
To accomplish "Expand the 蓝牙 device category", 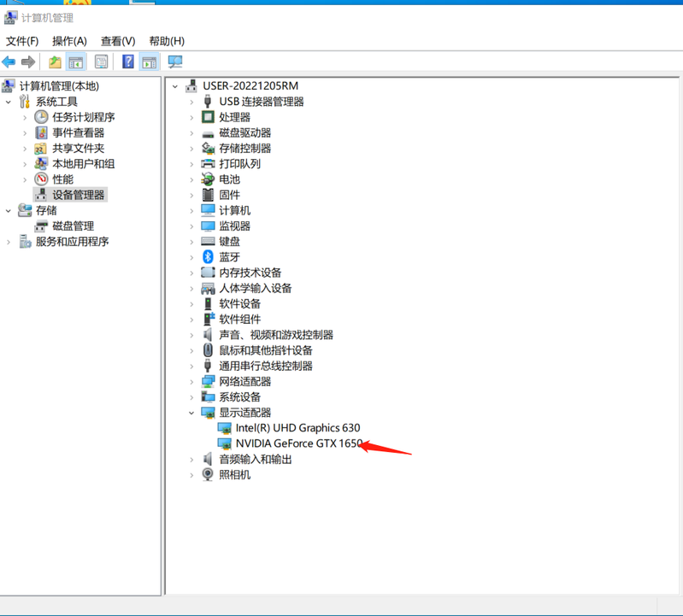I will (191, 257).
